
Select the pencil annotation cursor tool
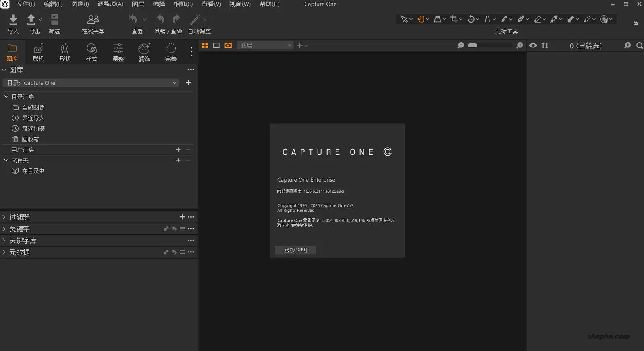[x=587, y=19]
